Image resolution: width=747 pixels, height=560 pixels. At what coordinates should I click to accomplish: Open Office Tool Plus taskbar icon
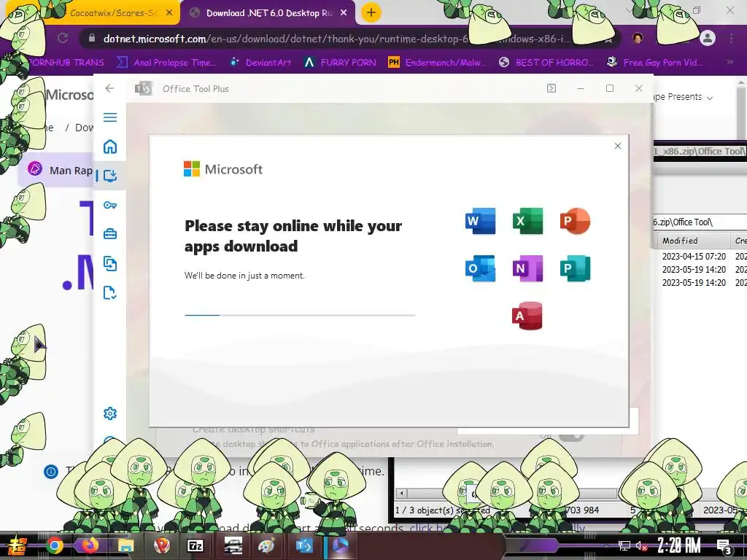(x=304, y=545)
